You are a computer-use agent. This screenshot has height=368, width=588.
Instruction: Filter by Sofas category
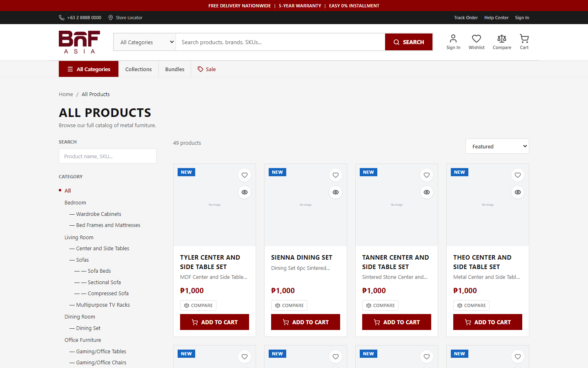tap(79, 260)
